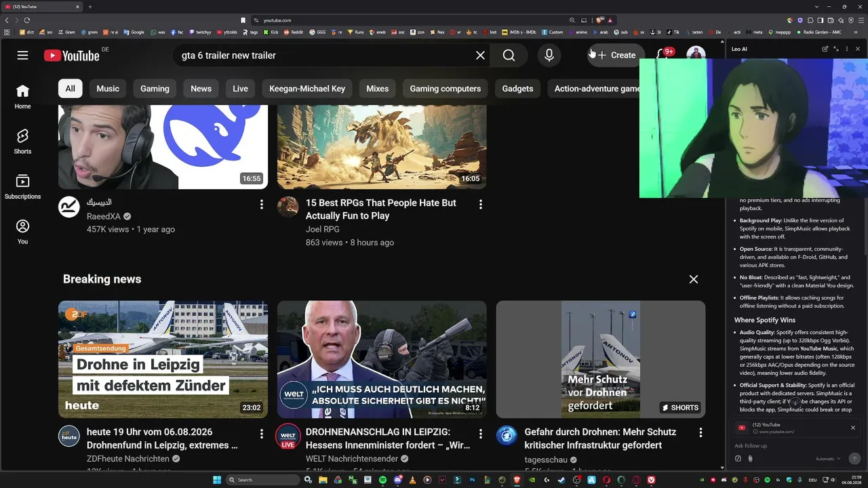This screenshot has width=868, height=488.
Task: Open the Reddit bookmark
Action: click(294, 32)
